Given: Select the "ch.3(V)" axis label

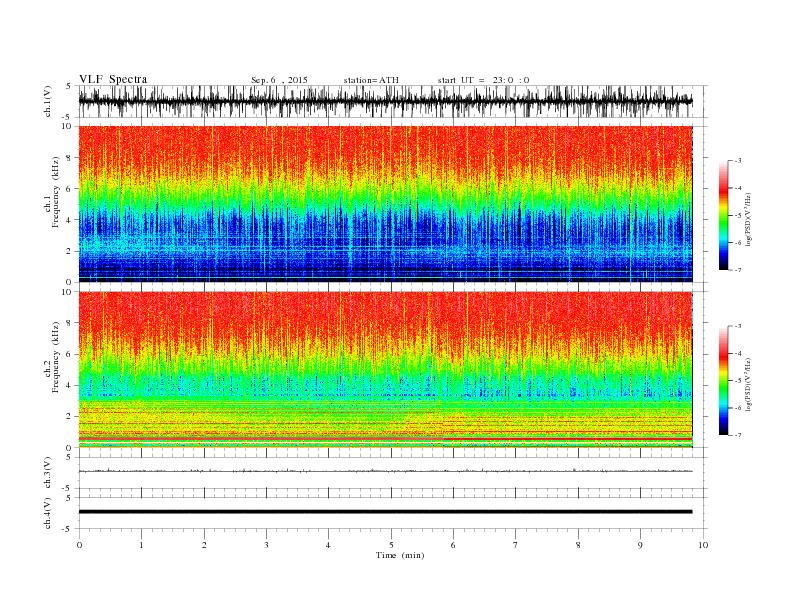Looking at the screenshot, I should [48, 473].
